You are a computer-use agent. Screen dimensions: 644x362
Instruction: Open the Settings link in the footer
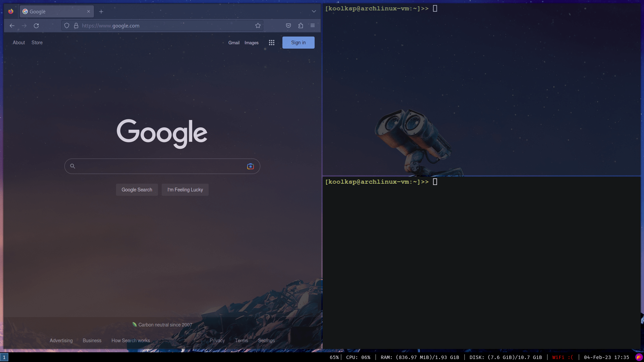(266, 341)
